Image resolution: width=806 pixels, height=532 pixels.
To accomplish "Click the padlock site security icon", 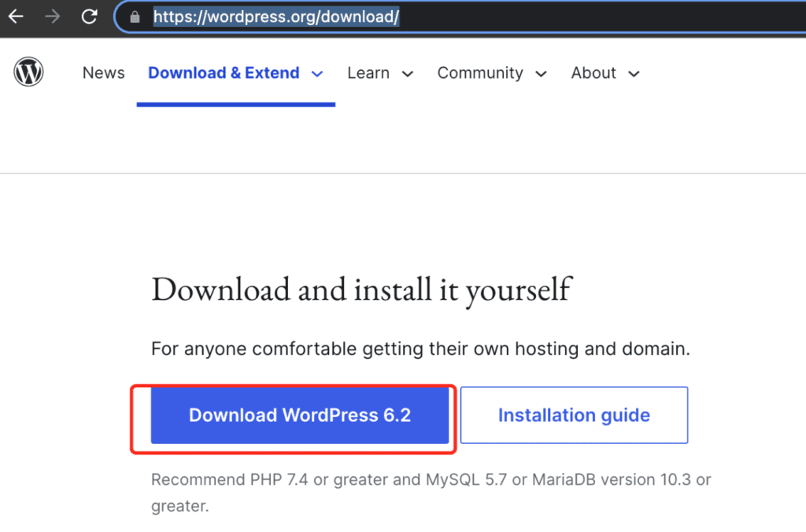I will pos(135,17).
